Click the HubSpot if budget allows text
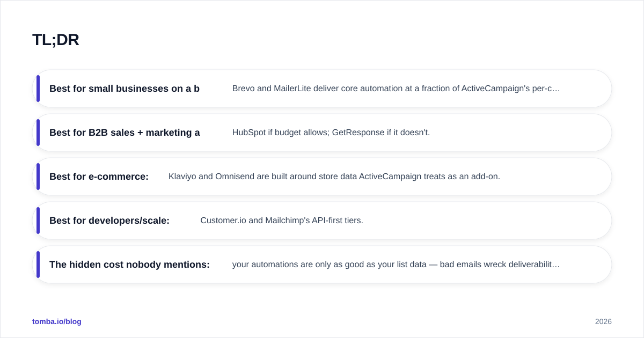Screen dimensions: 644x338 coord(331,133)
